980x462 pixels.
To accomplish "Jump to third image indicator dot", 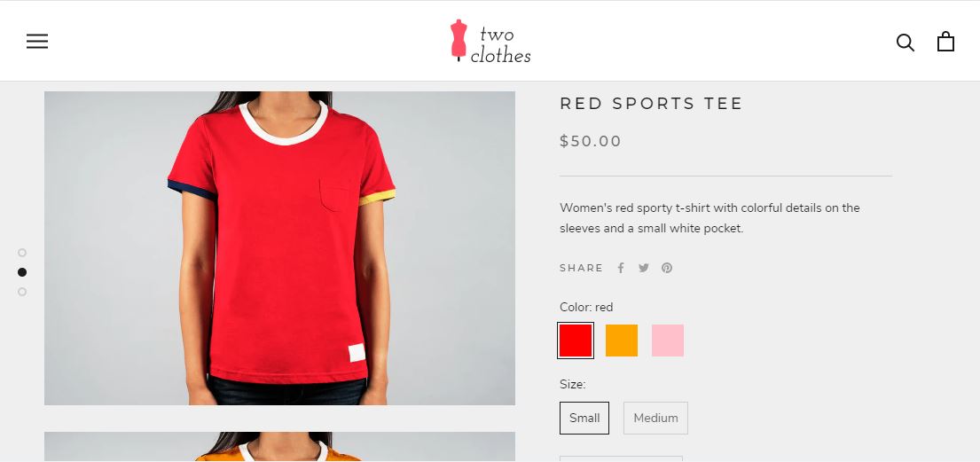I will (x=22, y=292).
